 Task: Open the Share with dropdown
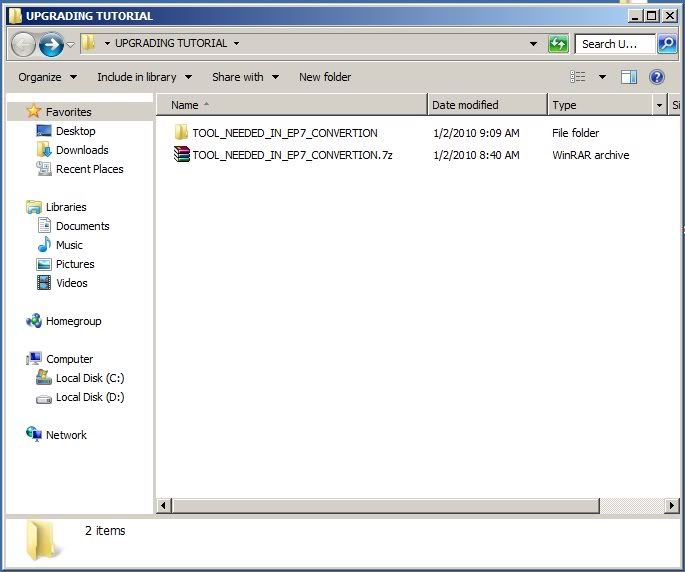point(245,77)
